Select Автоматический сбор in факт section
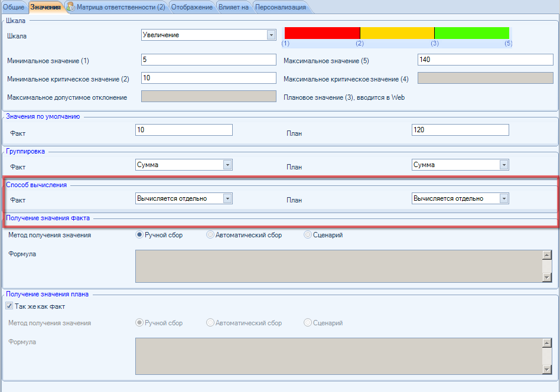The width and height of the screenshot is (560, 392). point(210,235)
